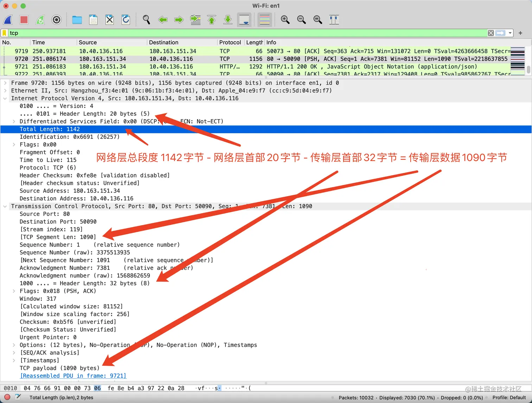The image size is (532, 403).
Task: Select the Destination Port: 50090 field
Action: 58,222
